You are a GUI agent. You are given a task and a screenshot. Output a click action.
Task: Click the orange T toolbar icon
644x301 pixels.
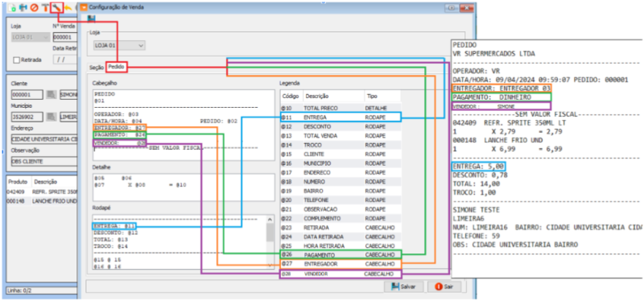(x=46, y=7)
